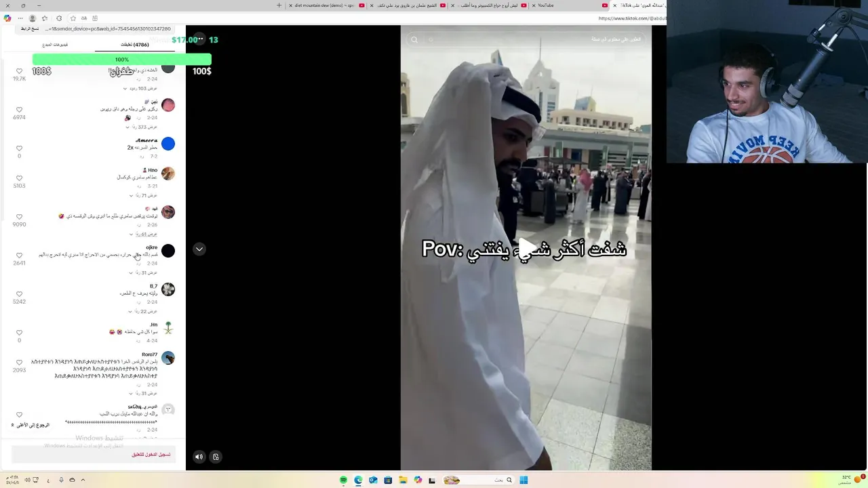Open the three-dots more options on the video
The image size is (868, 488).
point(200,39)
